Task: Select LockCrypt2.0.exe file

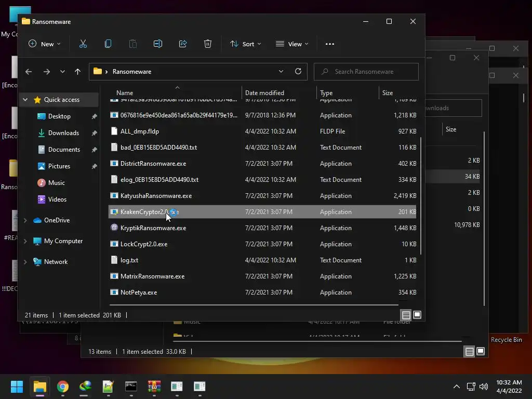Action: click(x=262, y=244)
